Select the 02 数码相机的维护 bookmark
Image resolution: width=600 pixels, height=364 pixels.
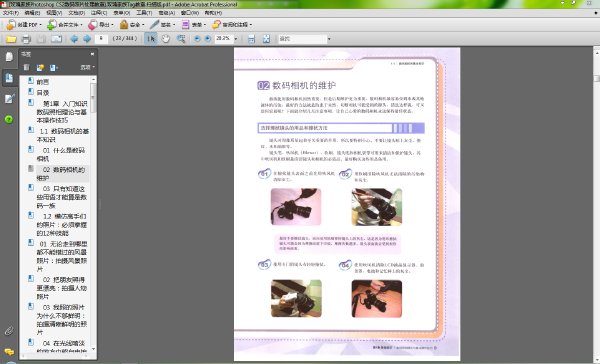(x=60, y=173)
